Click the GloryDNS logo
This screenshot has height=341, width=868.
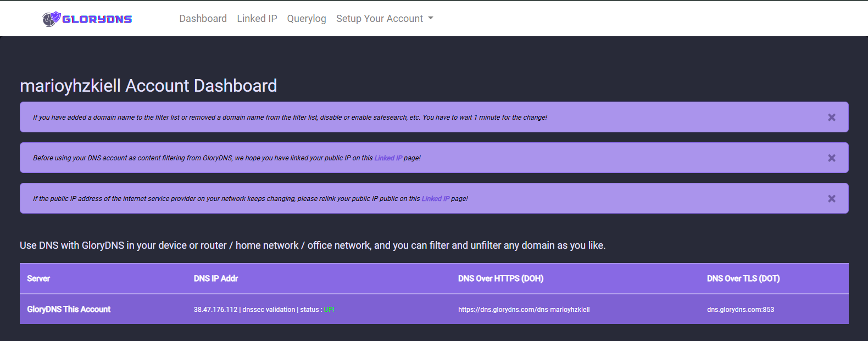point(87,19)
